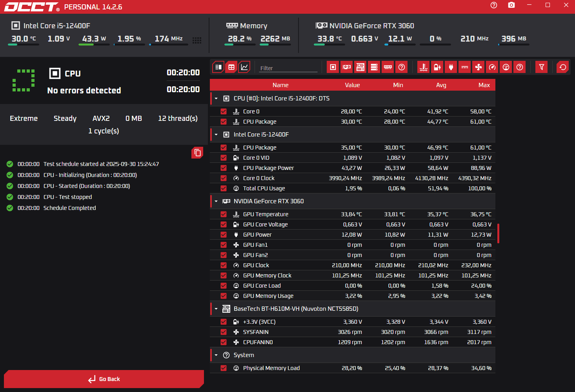The height and width of the screenshot is (392, 575).
Task: Click the funnel filter icon
Action: (542, 67)
